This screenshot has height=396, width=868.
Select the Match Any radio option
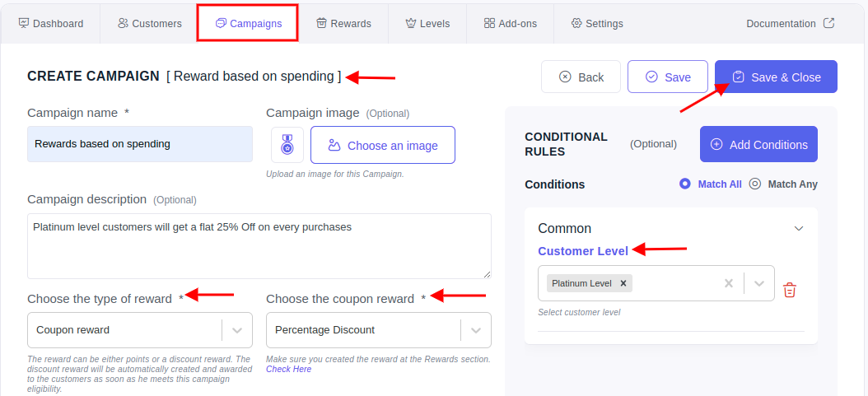pos(755,184)
